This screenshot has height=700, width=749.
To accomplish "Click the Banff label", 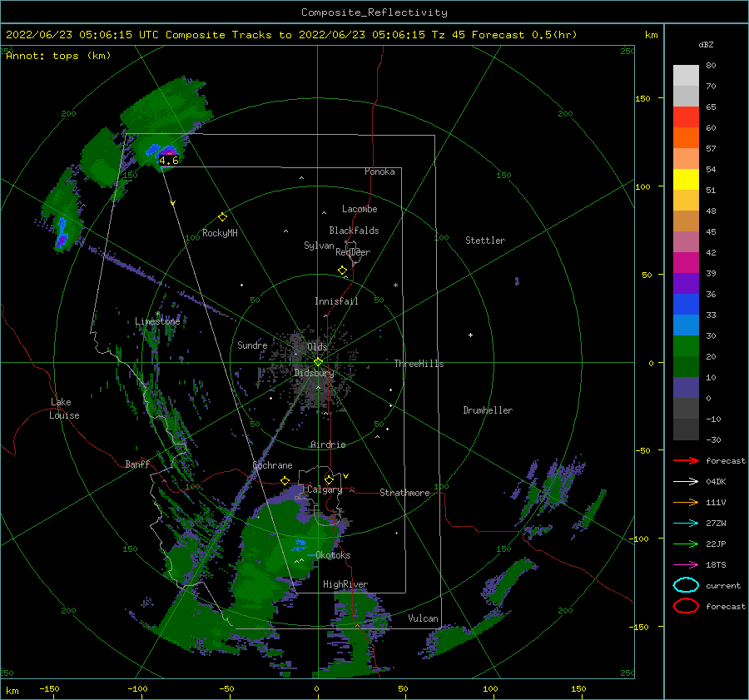I will (x=137, y=464).
